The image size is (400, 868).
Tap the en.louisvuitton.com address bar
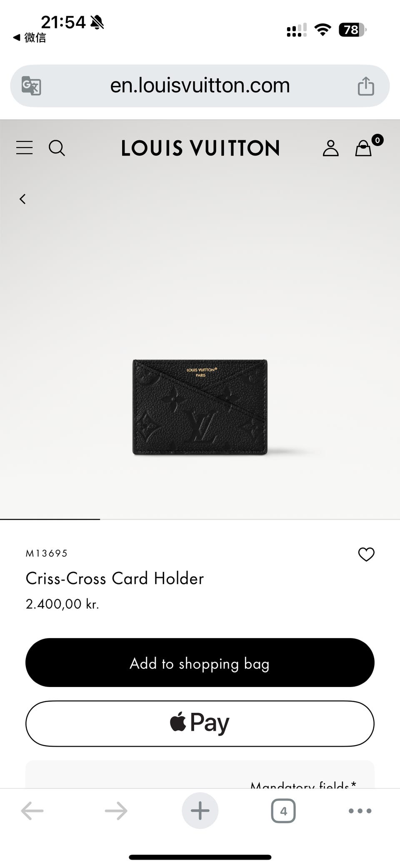pos(200,86)
